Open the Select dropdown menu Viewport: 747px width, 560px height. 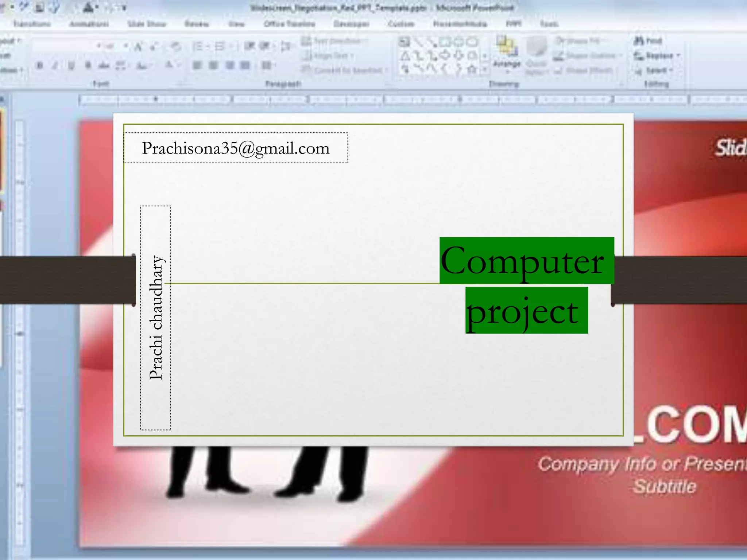point(656,70)
